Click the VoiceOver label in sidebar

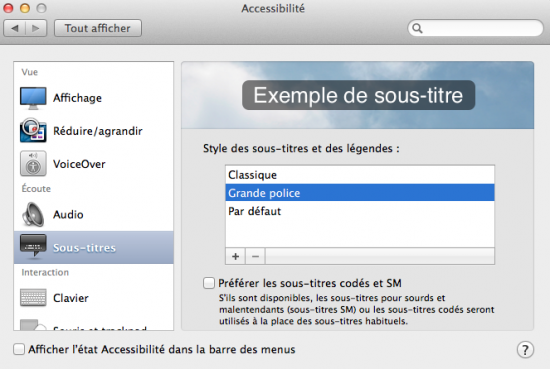[79, 164]
